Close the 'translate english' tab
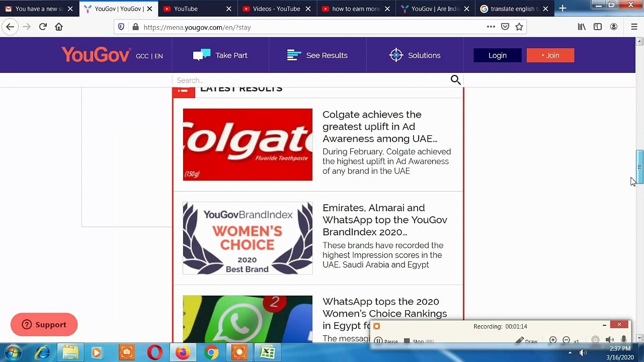 tap(545, 9)
